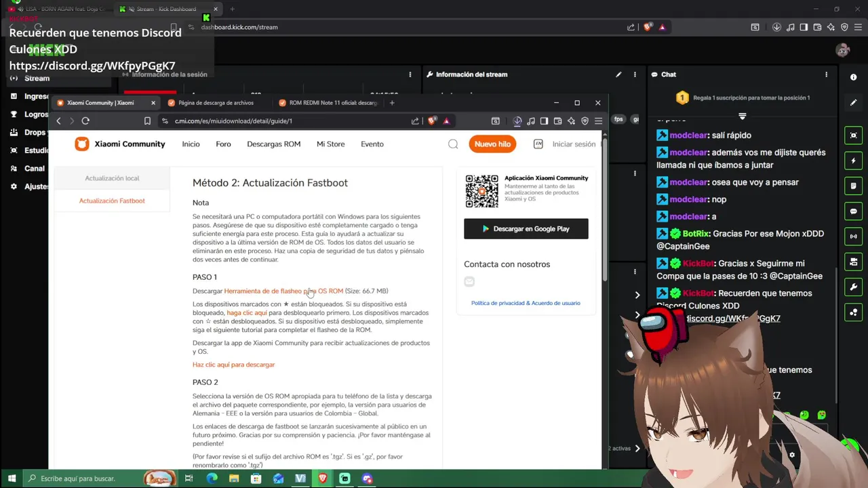Open File Explorer from the taskbar

[234, 479]
